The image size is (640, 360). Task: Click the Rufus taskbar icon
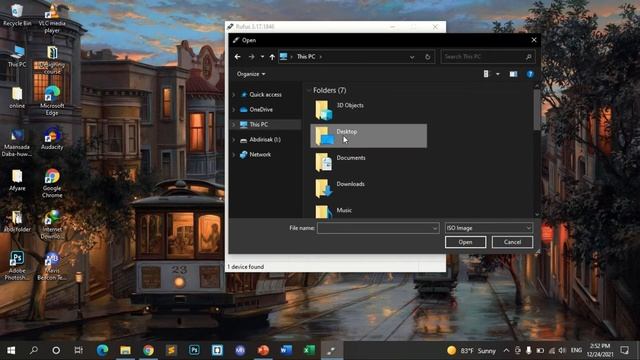click(332, 350)
